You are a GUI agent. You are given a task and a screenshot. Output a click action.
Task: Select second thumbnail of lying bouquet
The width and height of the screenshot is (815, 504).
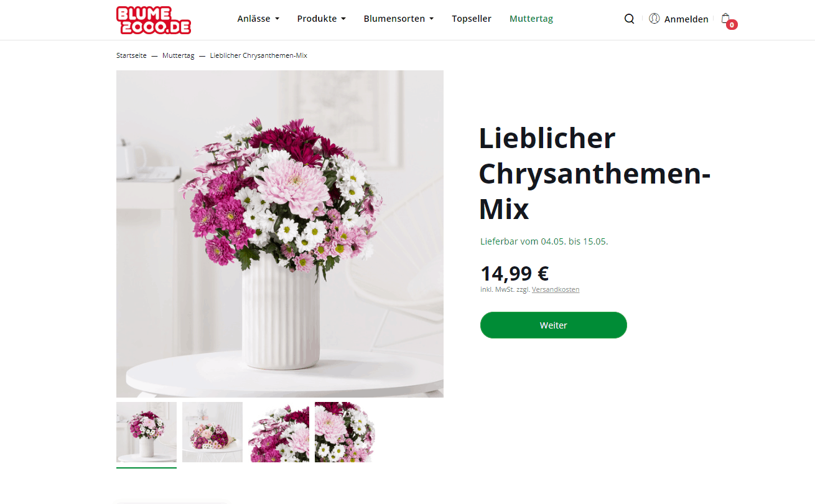(212, 432)
